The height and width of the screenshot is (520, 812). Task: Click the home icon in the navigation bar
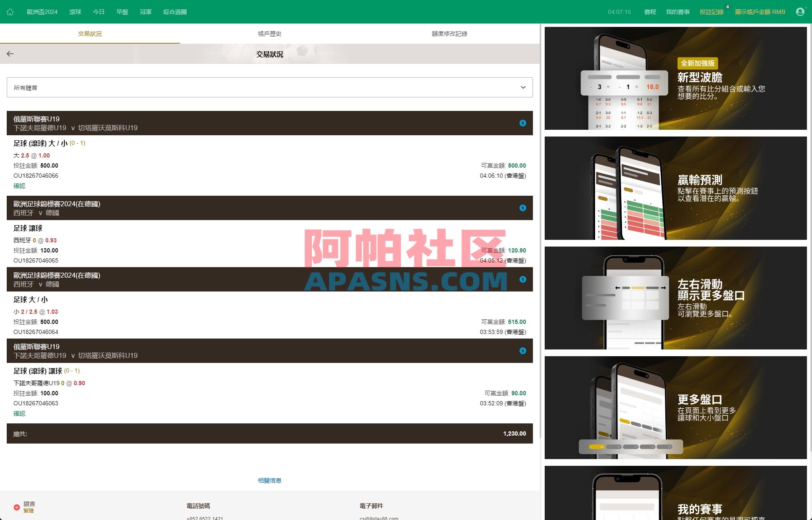10,12
